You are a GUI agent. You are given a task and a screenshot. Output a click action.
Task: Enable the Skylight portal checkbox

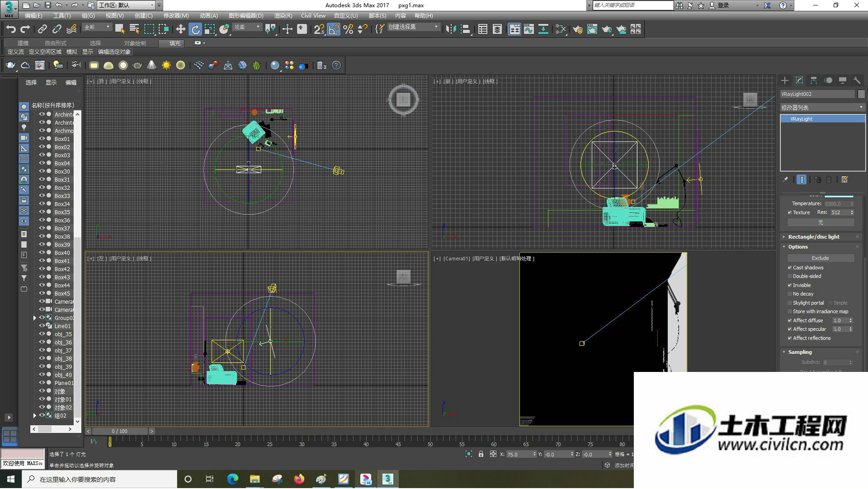[x=790, y=303]
